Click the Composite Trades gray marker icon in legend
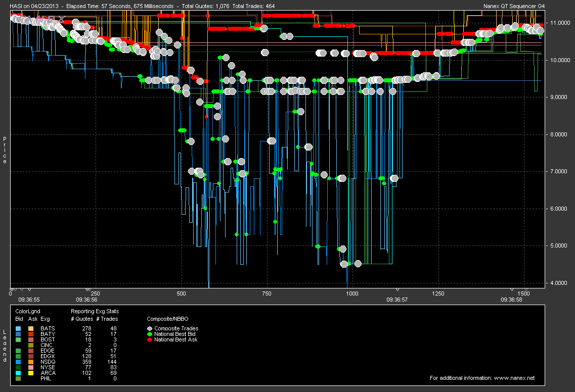Screen dimensions: 575x392 [150, 329]
